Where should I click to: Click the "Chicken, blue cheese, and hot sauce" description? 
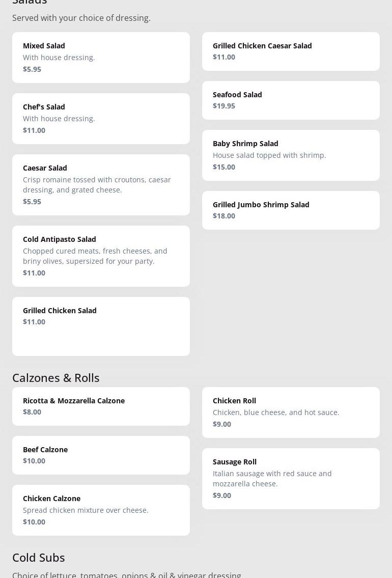point(276,412)
